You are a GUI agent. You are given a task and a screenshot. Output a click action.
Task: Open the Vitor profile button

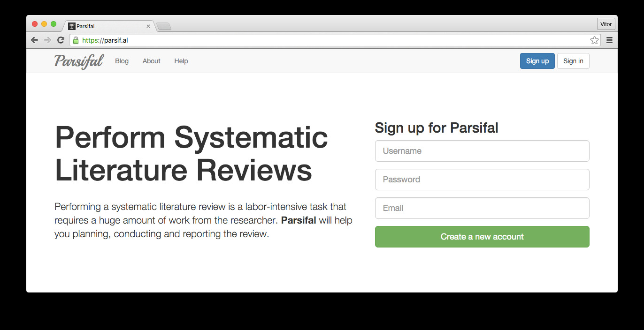(606, 24)
